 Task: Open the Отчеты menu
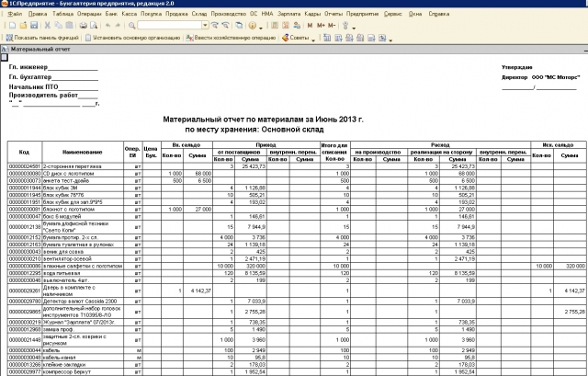pos(334,14)
